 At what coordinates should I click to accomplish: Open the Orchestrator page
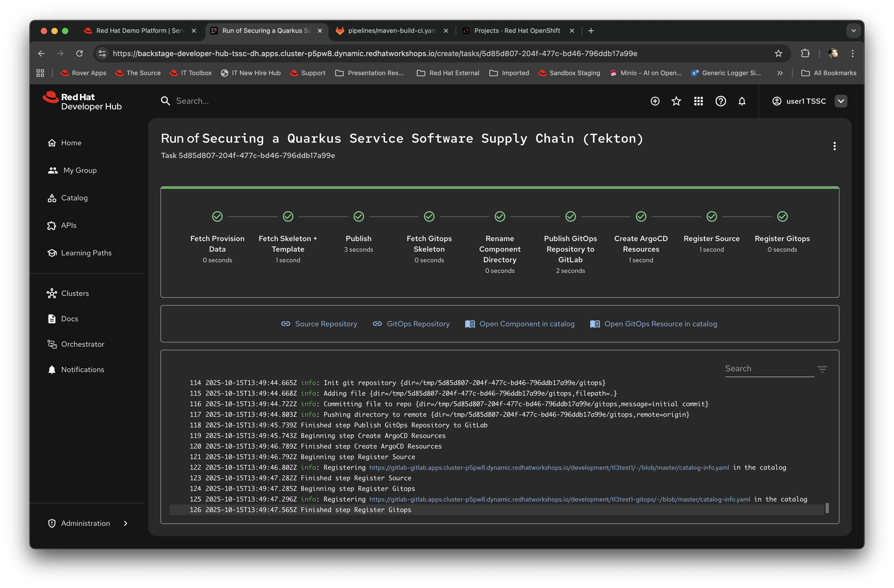pyautogui.click(x=83, y=344)
